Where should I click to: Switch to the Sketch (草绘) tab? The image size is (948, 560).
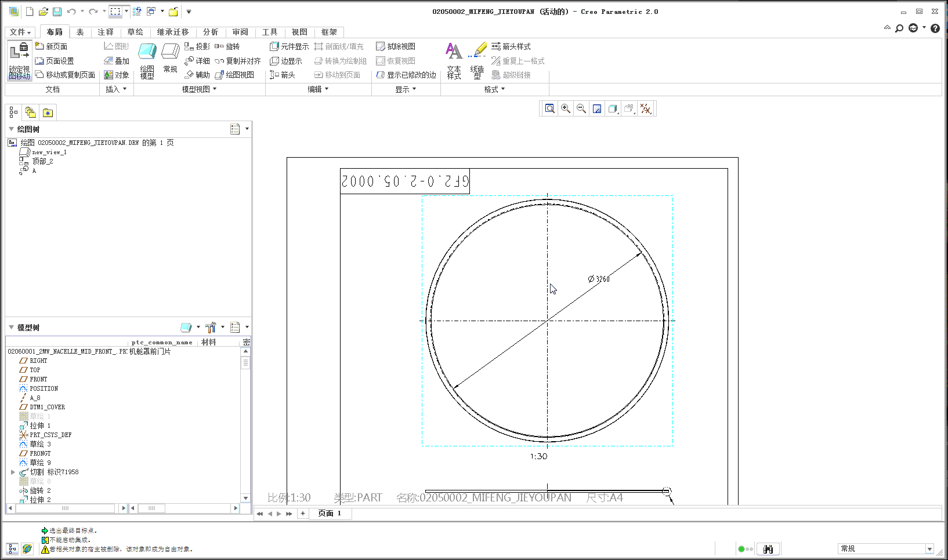pyautogui.click(x=135, y=32)
